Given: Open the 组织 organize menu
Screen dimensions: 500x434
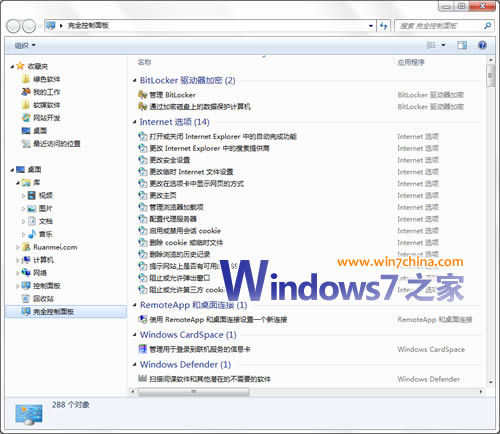Looking at the screenshot, I should (x=25, y=45).
